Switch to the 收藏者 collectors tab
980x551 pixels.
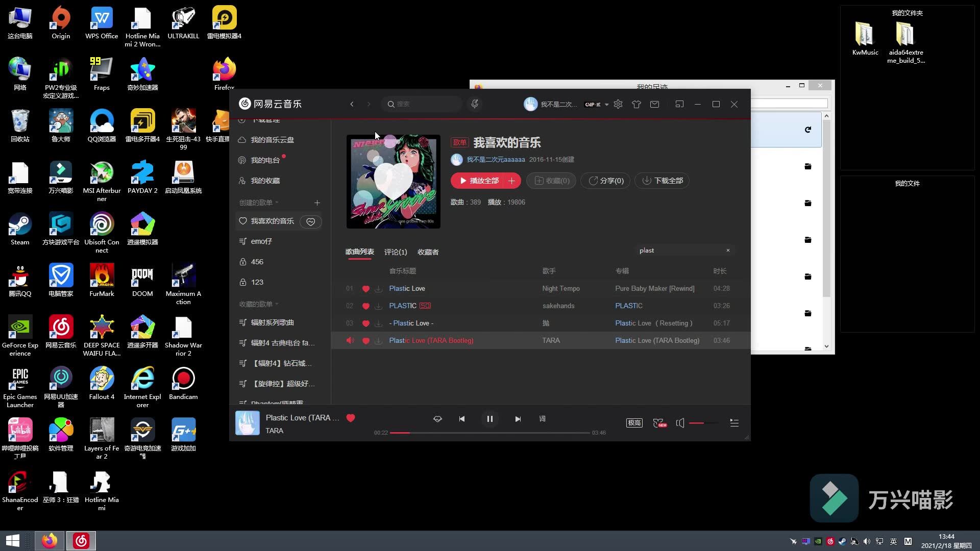coord(428,252)
